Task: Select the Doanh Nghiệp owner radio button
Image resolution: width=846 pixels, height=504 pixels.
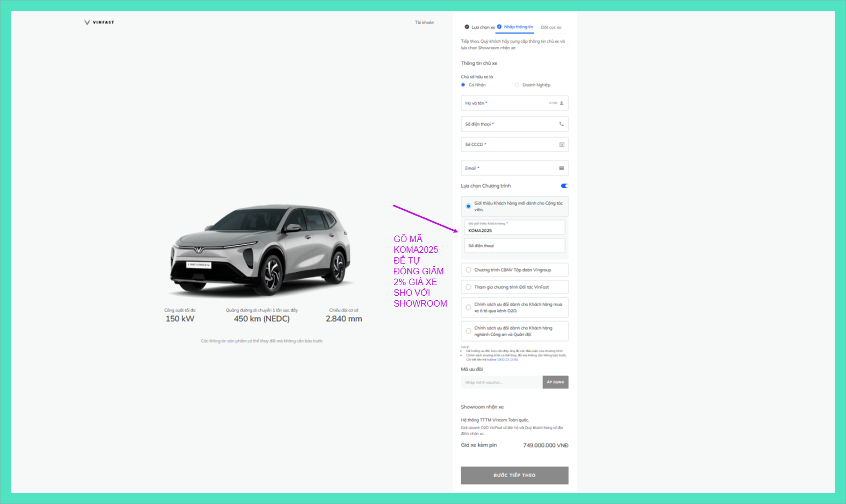Action: [x=517, y=85]
